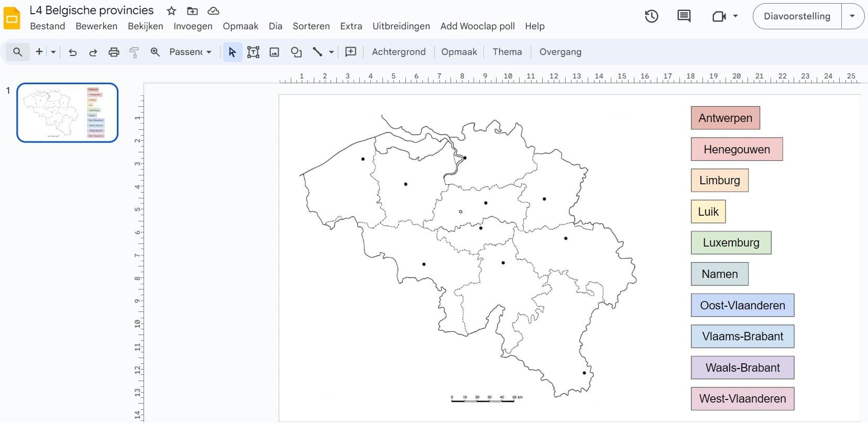Viewport: 868px width, 423px height.
Task: Open Diavoorstelling options dropdown arrow
Action: (x=852, y=16)
